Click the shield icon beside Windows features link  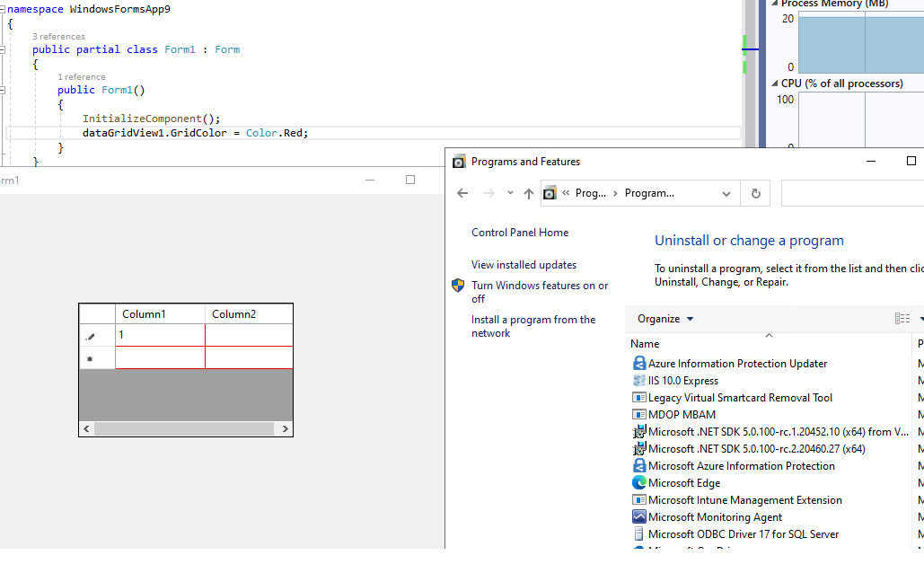point(458,286)
